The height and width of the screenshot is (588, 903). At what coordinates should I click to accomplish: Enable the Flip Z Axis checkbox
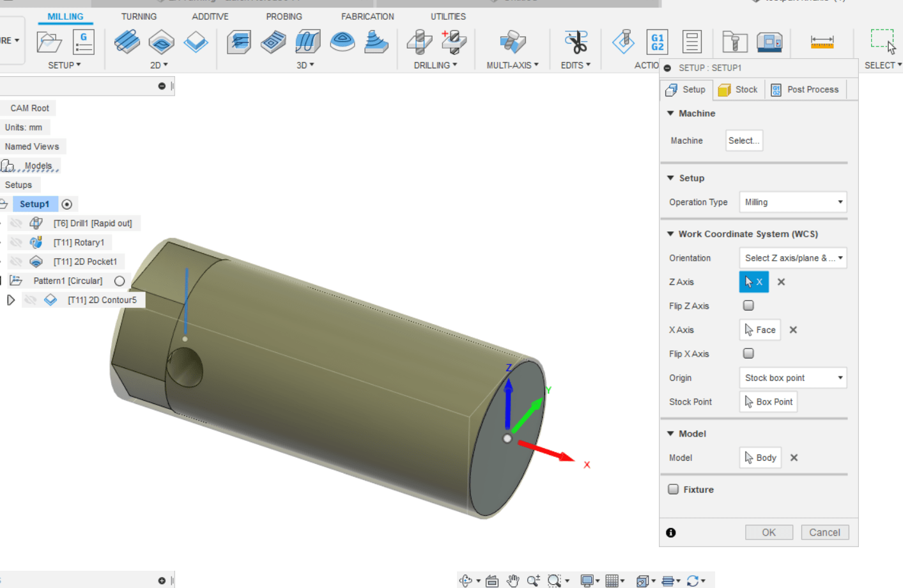click(x=748, y=306)
